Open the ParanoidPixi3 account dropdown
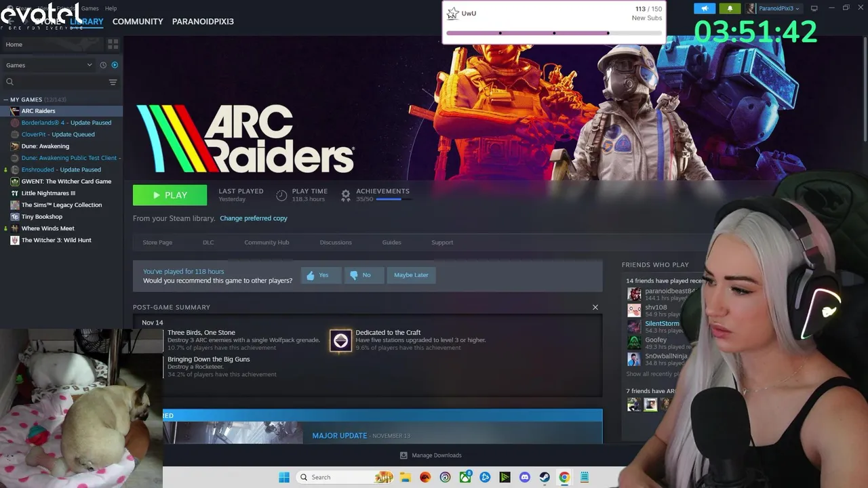 coord(774,8)
